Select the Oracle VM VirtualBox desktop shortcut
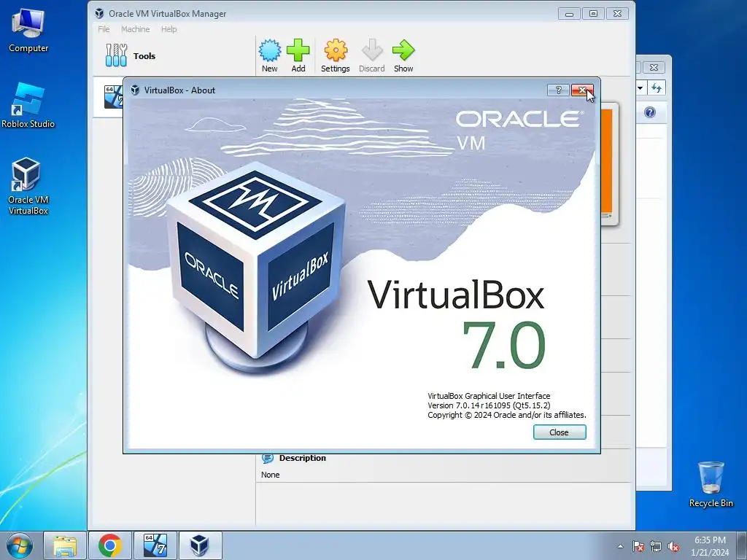The image size is (747, 560). tap(28, 186)
